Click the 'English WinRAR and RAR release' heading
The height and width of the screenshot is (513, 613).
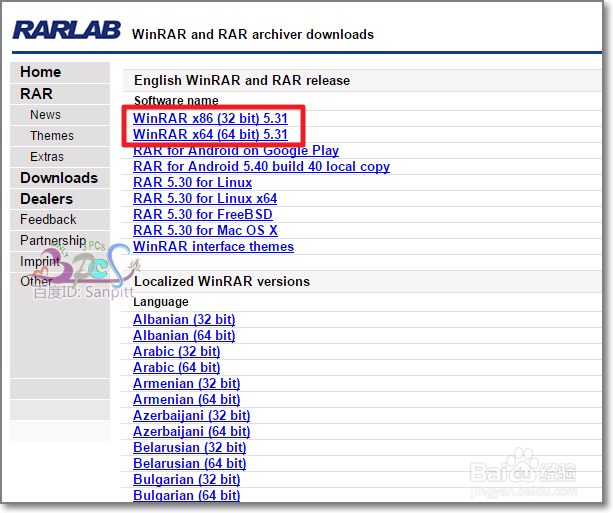point(242,81)
